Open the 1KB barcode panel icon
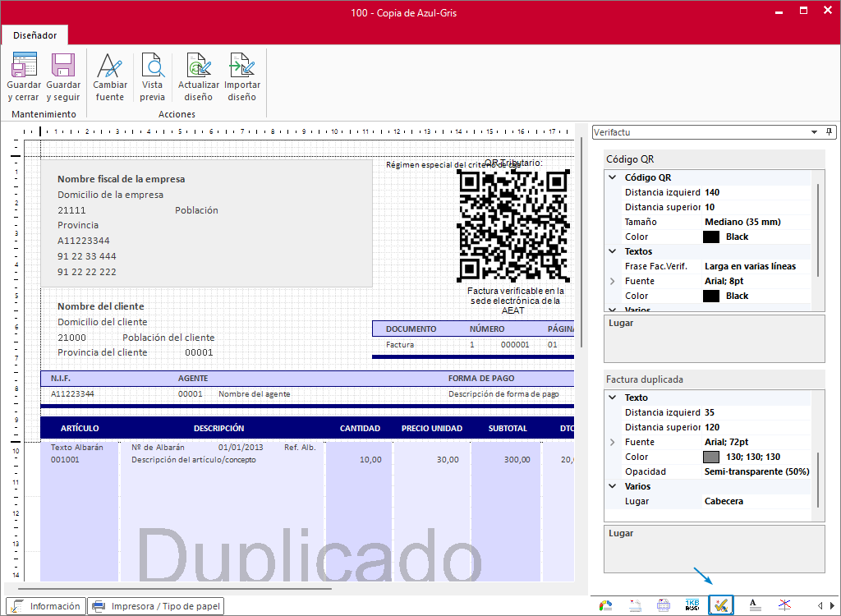 pos(692,605)
